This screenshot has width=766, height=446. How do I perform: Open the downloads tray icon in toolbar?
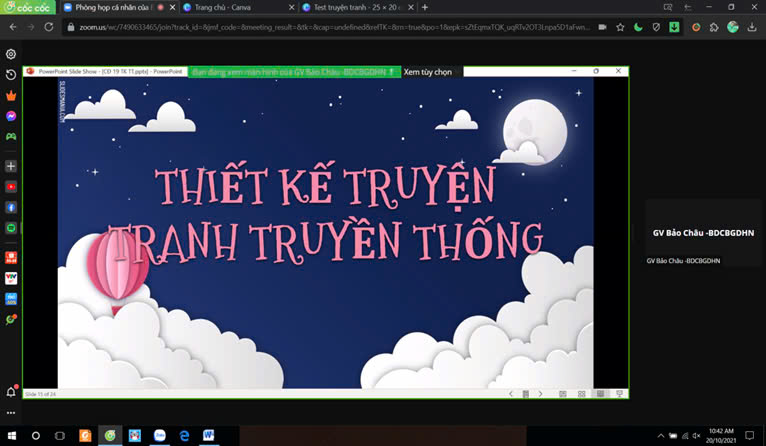(752, 27)
